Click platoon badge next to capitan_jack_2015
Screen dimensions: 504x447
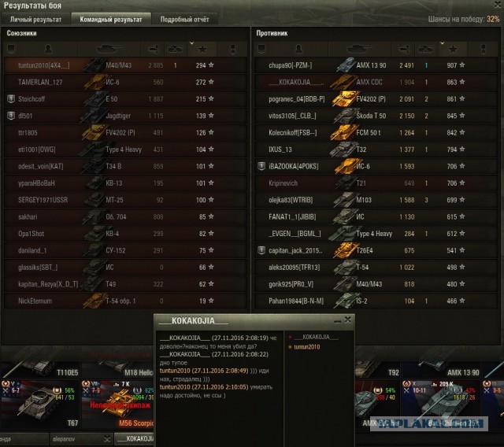261,250
